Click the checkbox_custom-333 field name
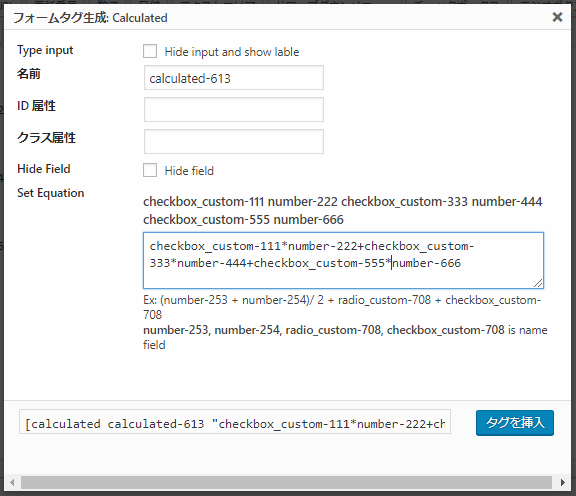This screenshot has width=576, height=496. click(404, 202)
